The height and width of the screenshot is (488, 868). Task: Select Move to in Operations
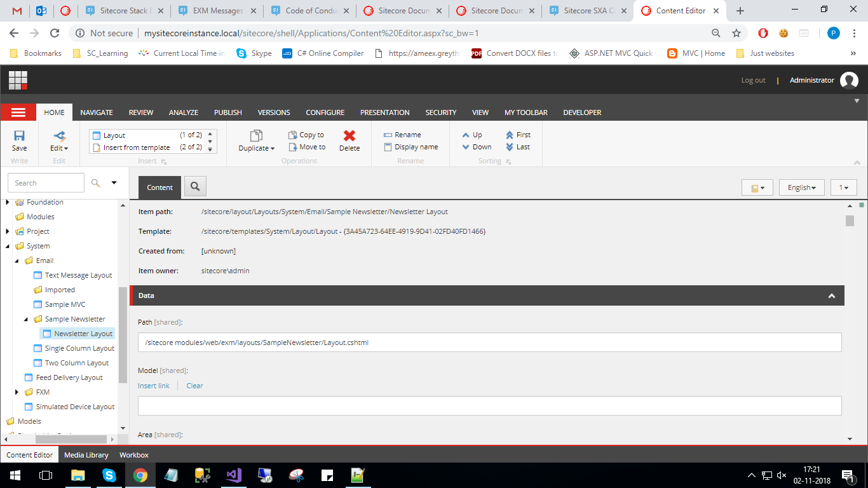pyautogui.click(x=307, y=147)
